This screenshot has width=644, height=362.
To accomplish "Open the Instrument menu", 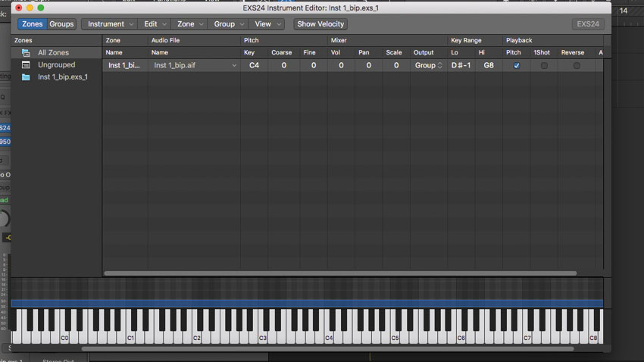I will (x=110, y=23).
